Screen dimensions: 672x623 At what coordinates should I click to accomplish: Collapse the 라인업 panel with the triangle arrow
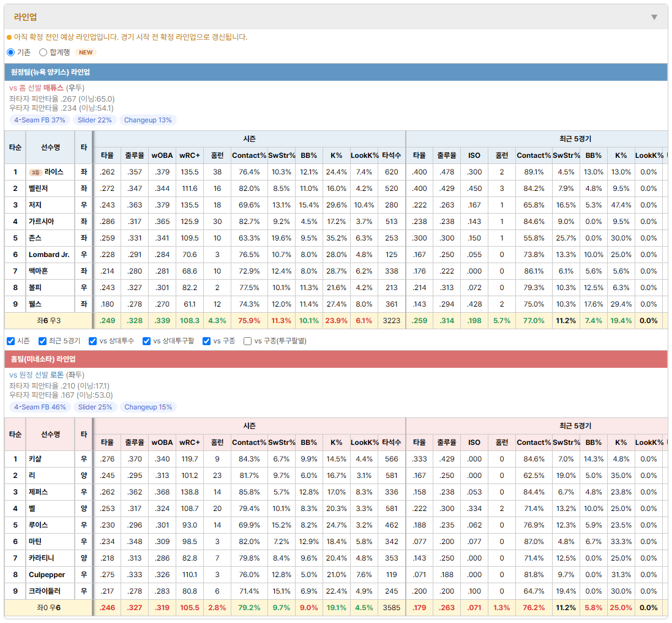pos(654,17)
